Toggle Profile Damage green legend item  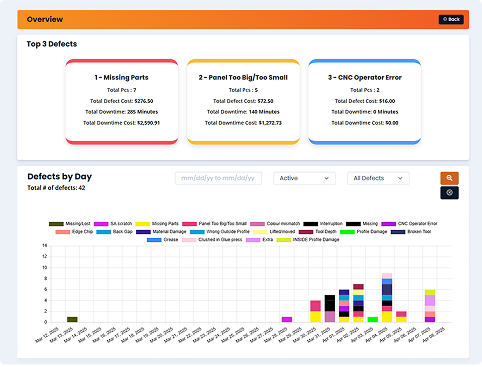click(x=363, y=232)
